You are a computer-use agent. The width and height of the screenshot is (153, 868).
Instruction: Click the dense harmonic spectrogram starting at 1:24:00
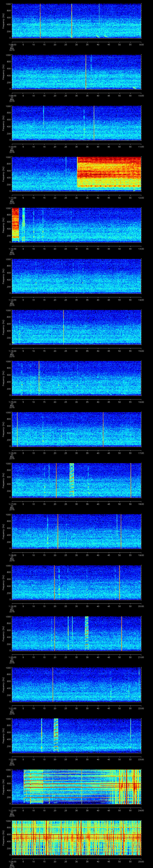tap(76, 838)
